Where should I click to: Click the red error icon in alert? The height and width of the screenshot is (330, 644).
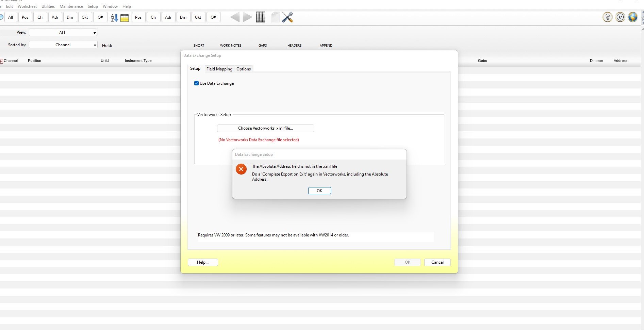tap(241, 169)
